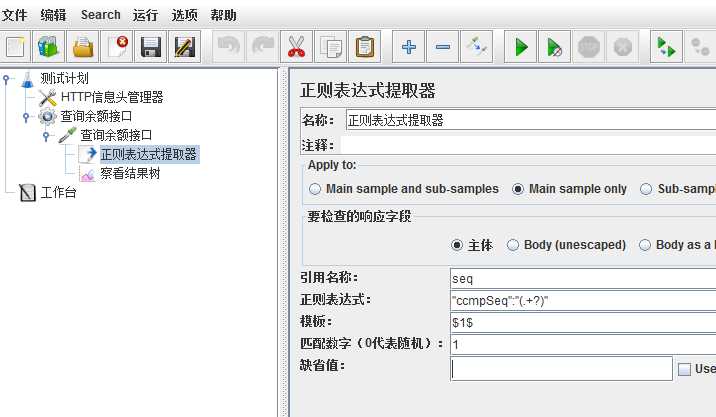
Task: Select 测试计划 root tree item
Action: pyautogui.click(x=64, y=79)
